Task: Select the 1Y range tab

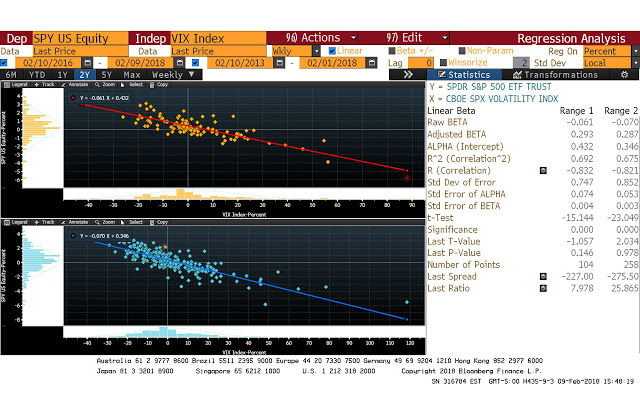Action: click(x=62, y=75)
